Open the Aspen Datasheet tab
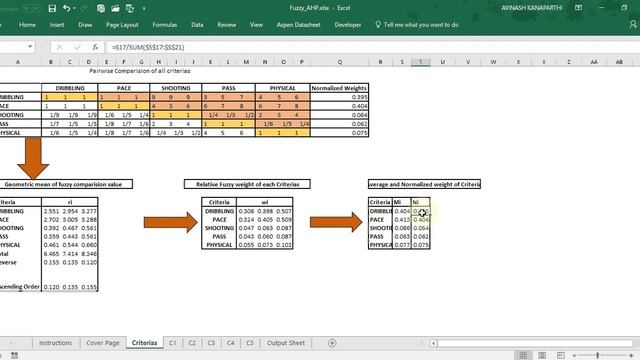This screenshot has width=640, height=360. 298,24
